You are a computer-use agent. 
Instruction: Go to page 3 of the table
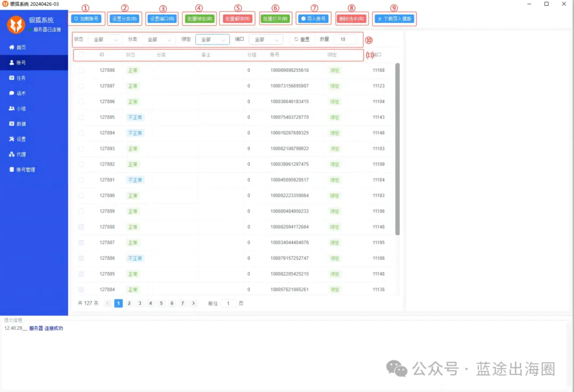[x=140, y=303]
